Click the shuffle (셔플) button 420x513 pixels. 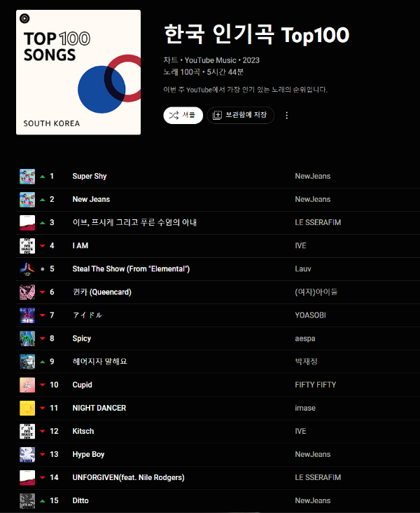pos(183,115)
